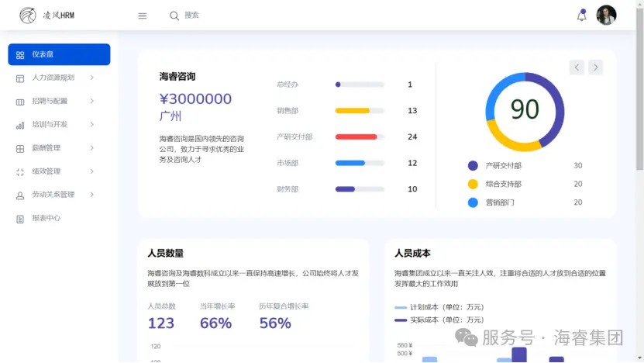
Task: Toggle 实际成本 legend series marker
Action: point(401,320)
